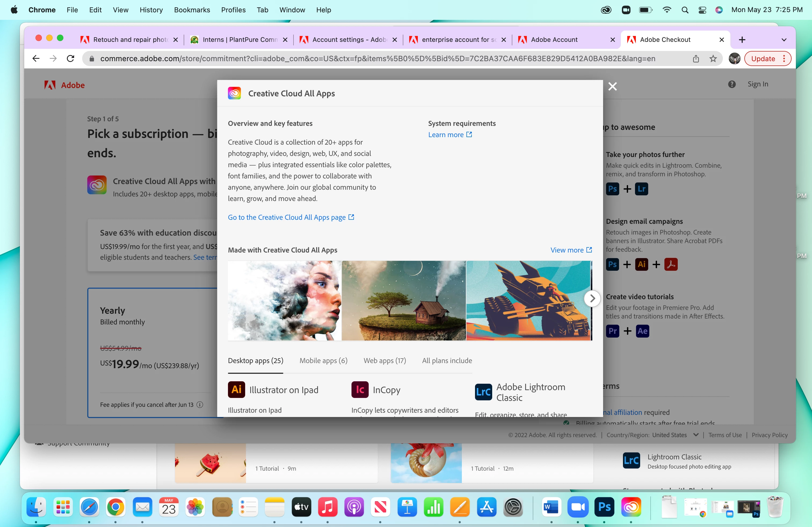Click the Illustrator on iPad Ai icon

pyautogui.click(x=237, y=389)
